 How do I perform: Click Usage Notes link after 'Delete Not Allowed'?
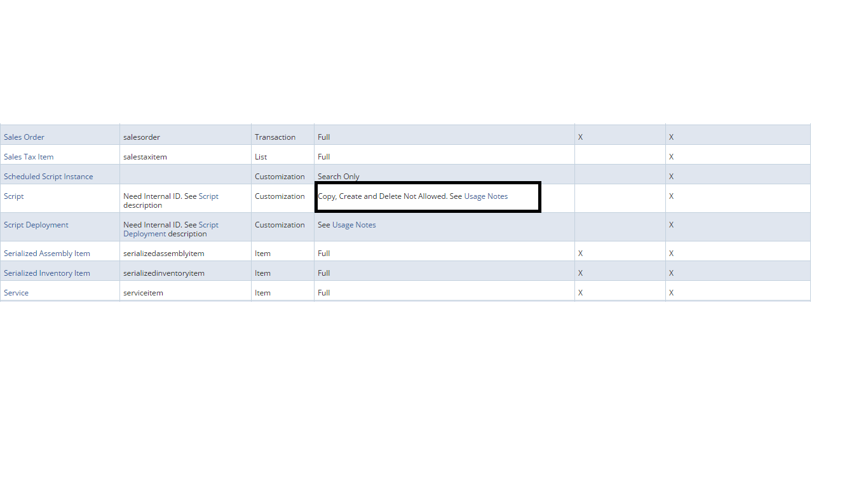tap(486, 196)
